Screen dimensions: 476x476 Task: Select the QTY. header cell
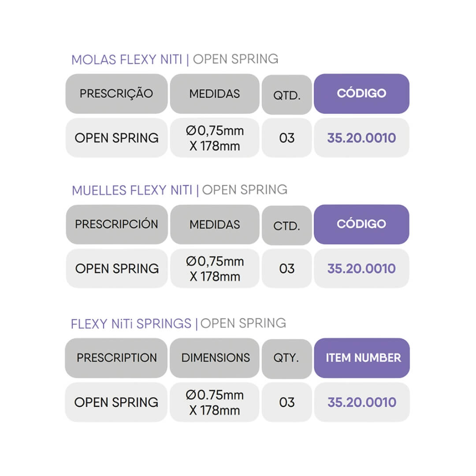coord(286,358)
